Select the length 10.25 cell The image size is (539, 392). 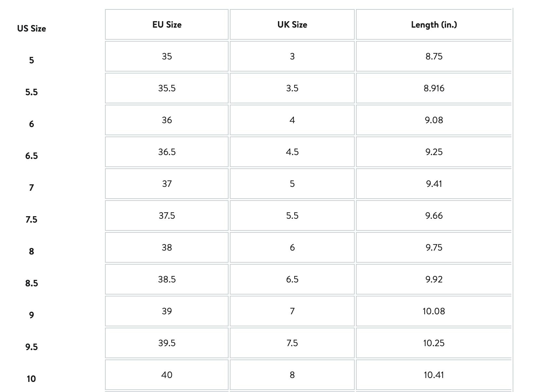434,343
